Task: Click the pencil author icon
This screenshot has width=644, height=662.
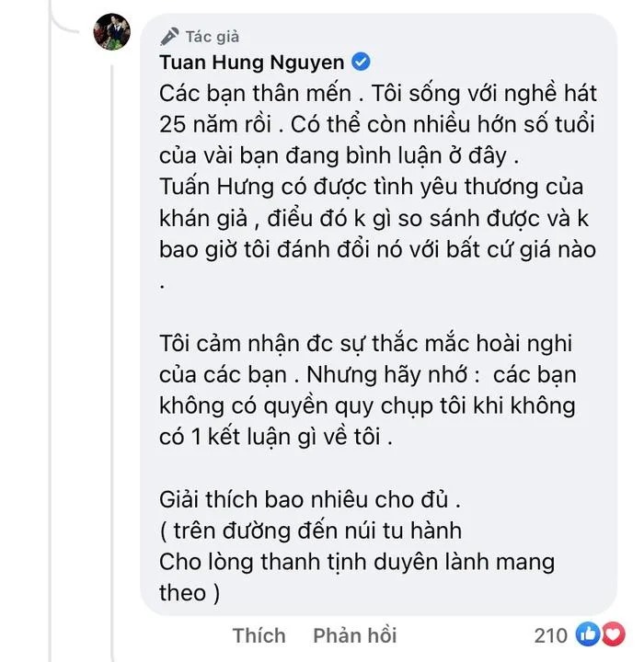Action: click(169, 36)
